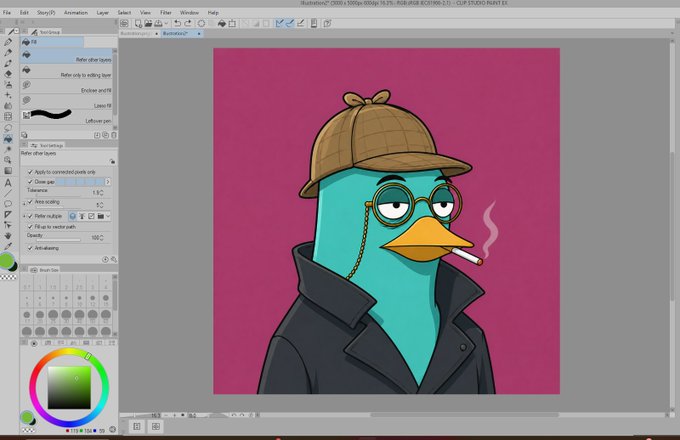680x440 pixels.
Task: Adjust Area scaling value stepper arrows
Action: pos(101,205)
